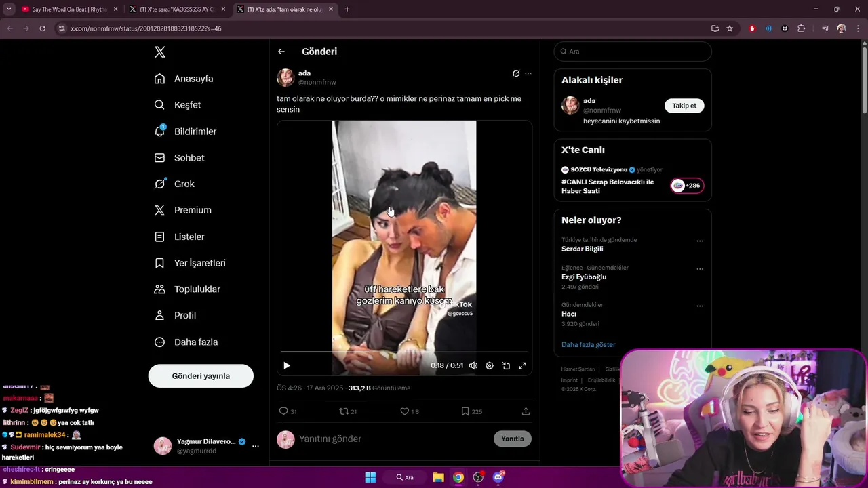Click the Grok icon on ada's post
The image size is (868, 488).
point(516,73)
